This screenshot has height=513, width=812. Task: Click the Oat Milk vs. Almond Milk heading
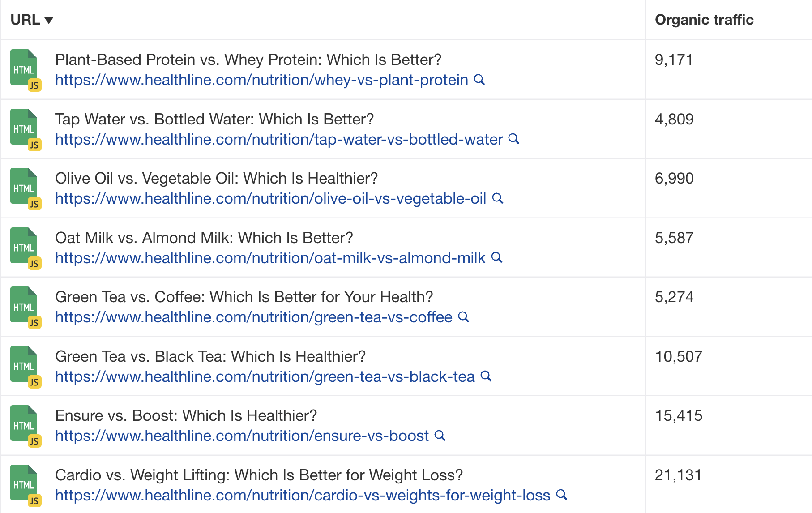click(204, 238)
